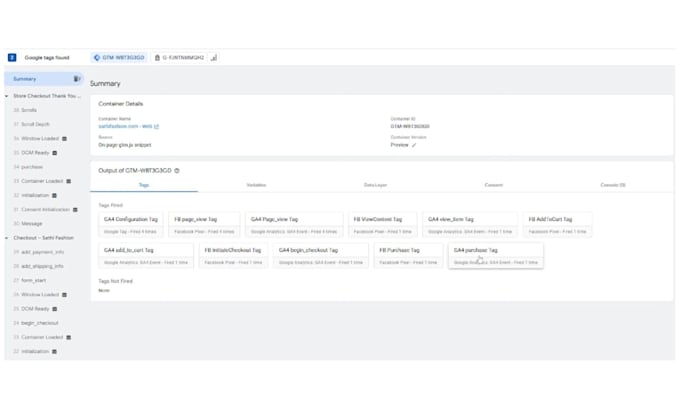
Task: Select the begin_checkout event in sidebar
Action: [x=39, y=323]
